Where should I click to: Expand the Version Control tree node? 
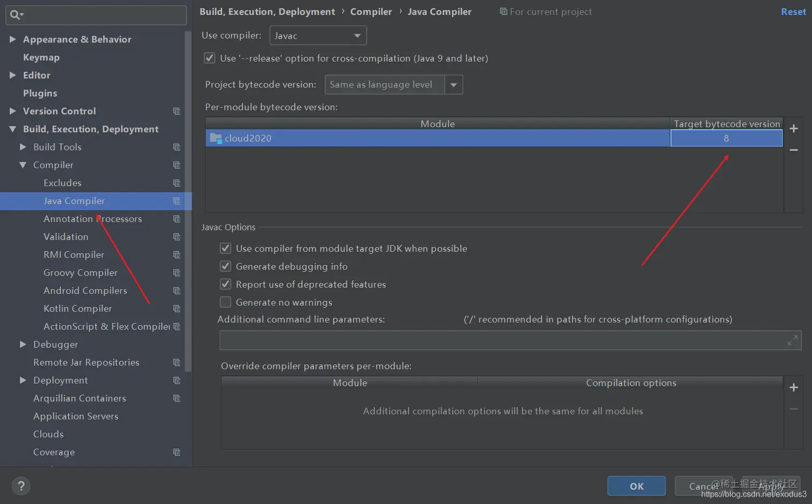12,111
